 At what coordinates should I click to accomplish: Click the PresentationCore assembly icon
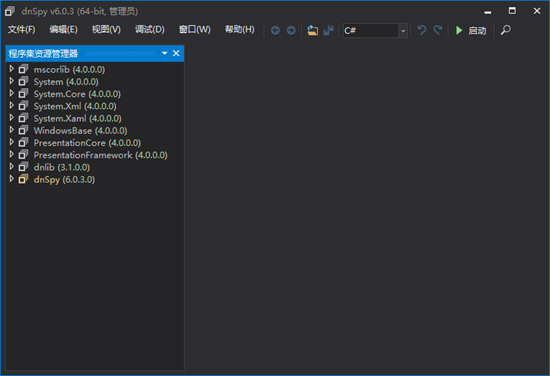coord(23,142)
